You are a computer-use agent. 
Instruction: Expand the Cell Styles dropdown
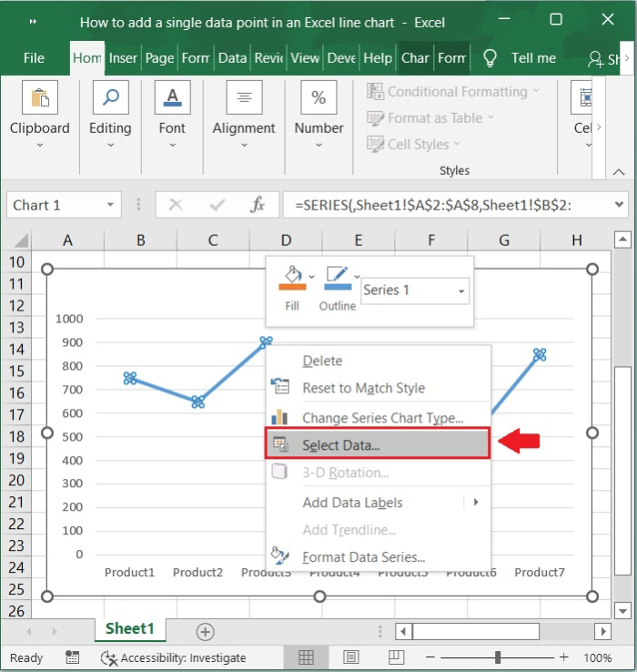[x=457, y=144]
